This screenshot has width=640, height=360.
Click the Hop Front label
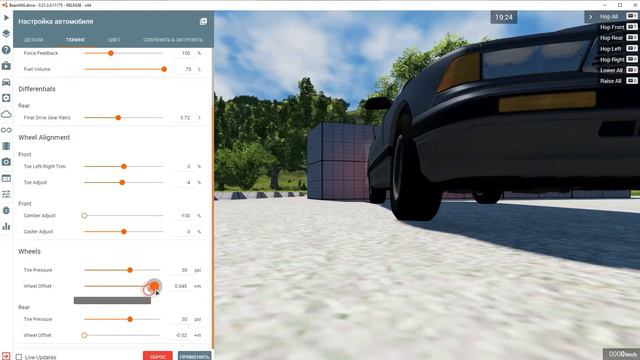click(612, 27)
